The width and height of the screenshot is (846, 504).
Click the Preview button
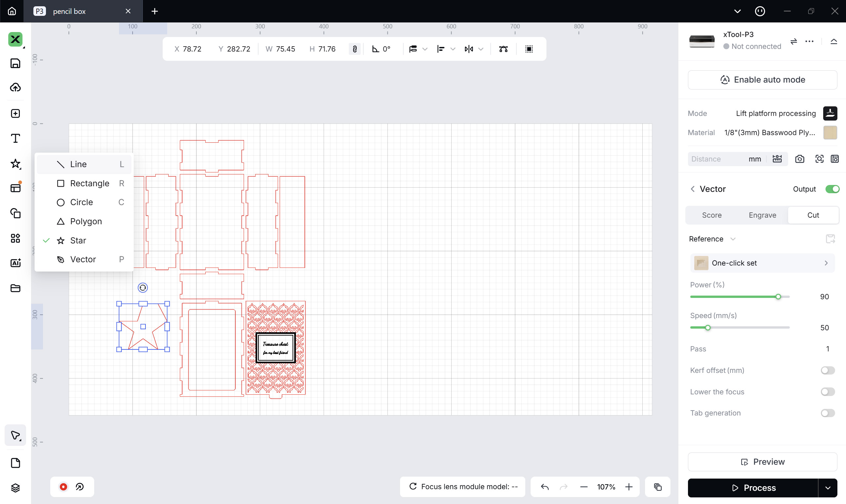[762, 461]
